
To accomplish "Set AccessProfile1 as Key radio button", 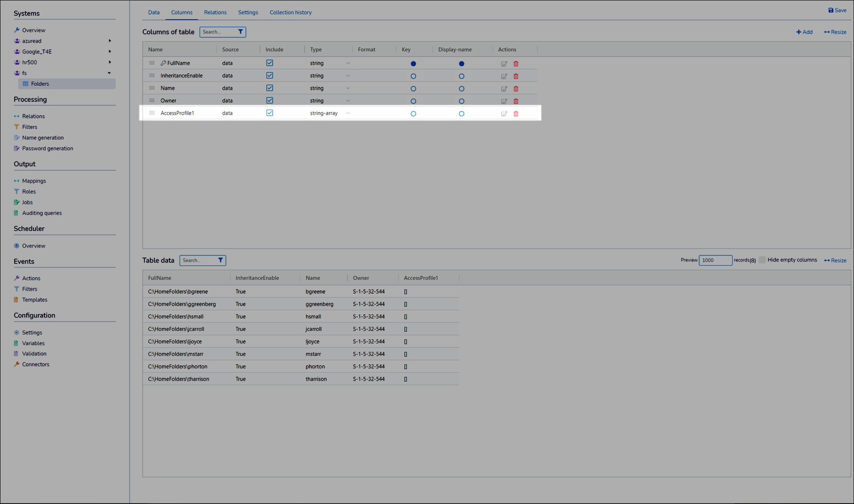I will pos(413,114).
